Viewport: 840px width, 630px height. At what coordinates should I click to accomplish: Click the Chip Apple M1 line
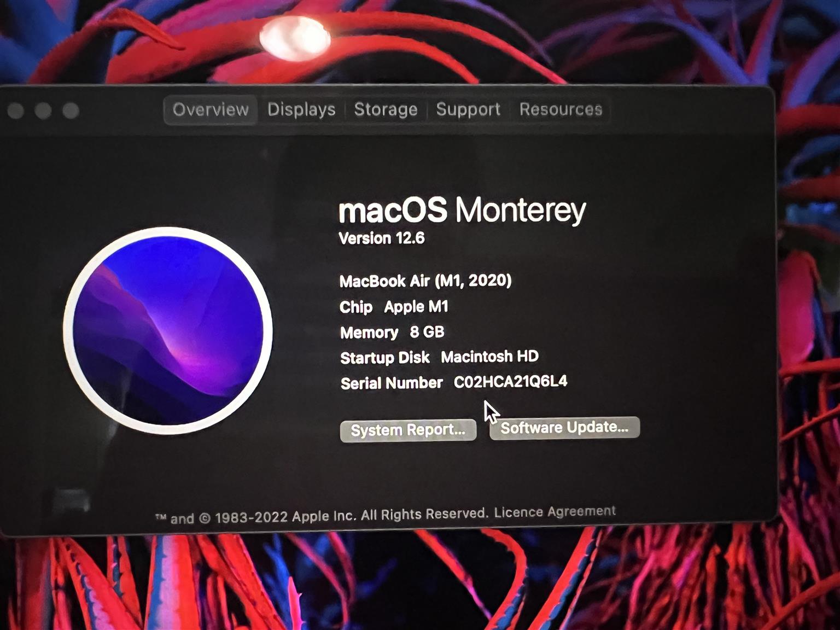[394, 307]
